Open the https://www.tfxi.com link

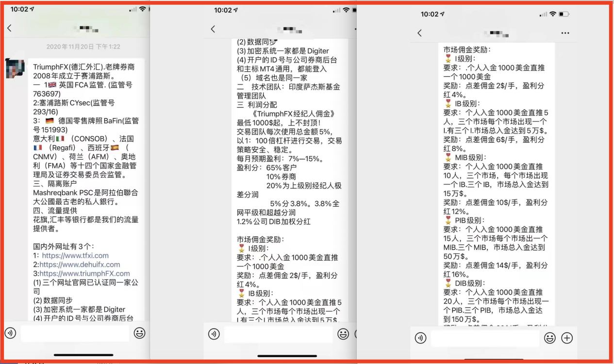click(75, 255)
